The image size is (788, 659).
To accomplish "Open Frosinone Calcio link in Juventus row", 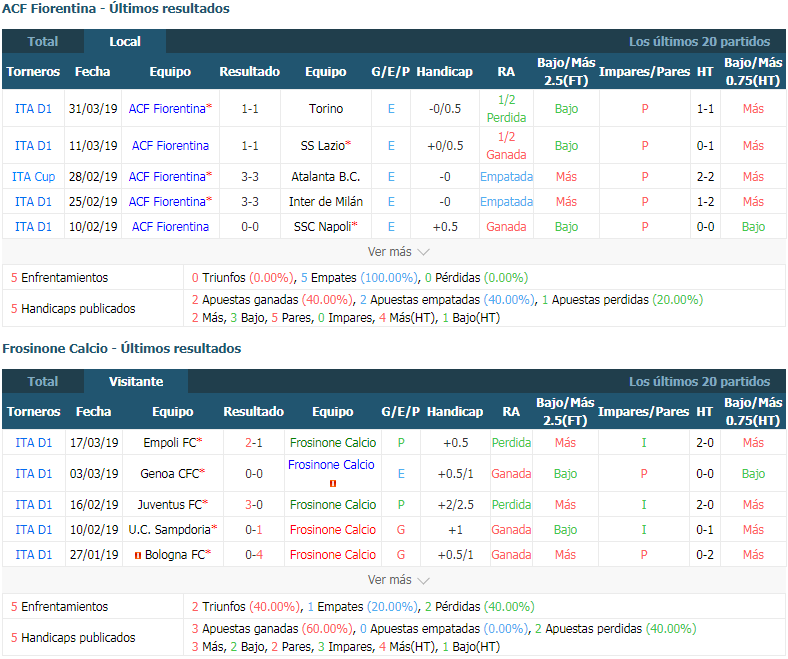I will click(x=333, y=505).
